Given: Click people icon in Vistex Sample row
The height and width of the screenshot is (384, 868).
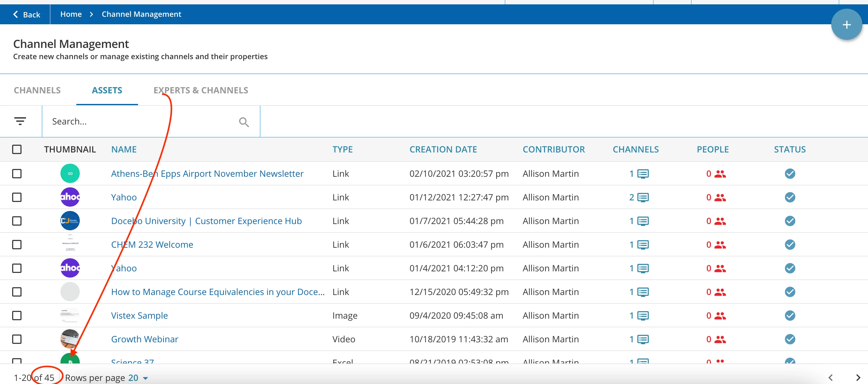Looking at the screenshot, I should click(x=720, y=316).
